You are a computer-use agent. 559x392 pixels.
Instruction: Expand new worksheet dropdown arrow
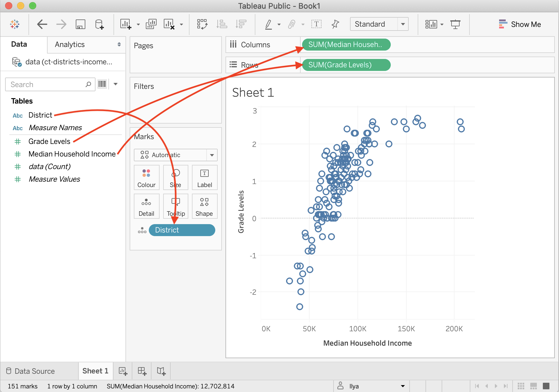138,25
